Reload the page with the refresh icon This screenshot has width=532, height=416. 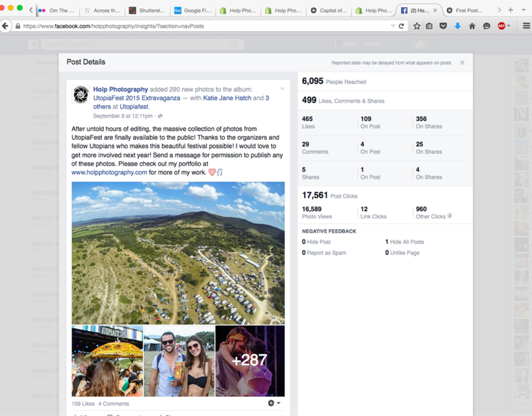click(401, 26)
